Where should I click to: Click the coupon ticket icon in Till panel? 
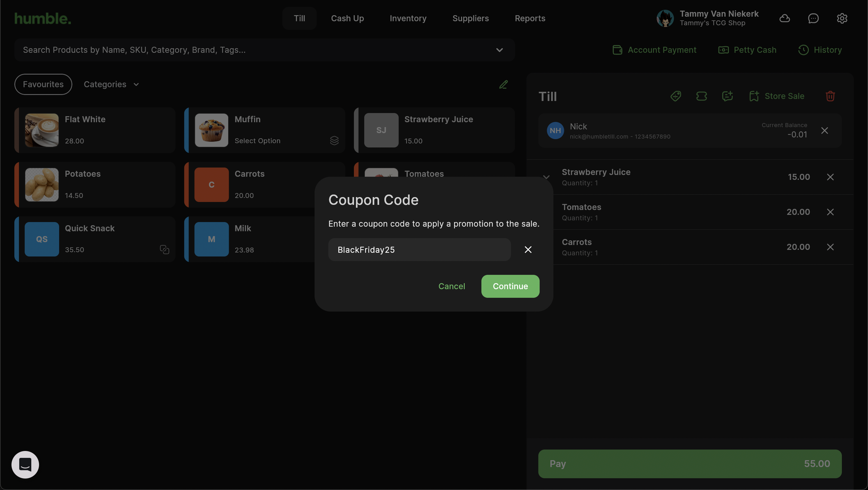[702, 96]
